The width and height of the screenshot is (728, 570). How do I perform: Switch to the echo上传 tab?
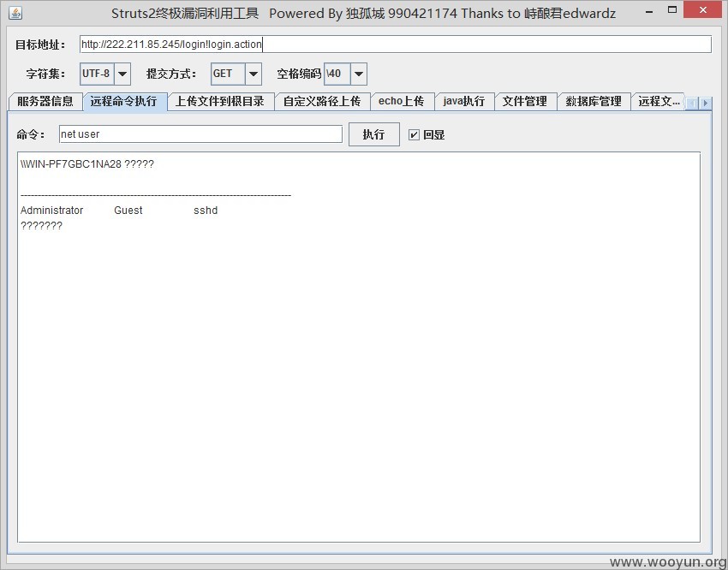pos(402,102)
